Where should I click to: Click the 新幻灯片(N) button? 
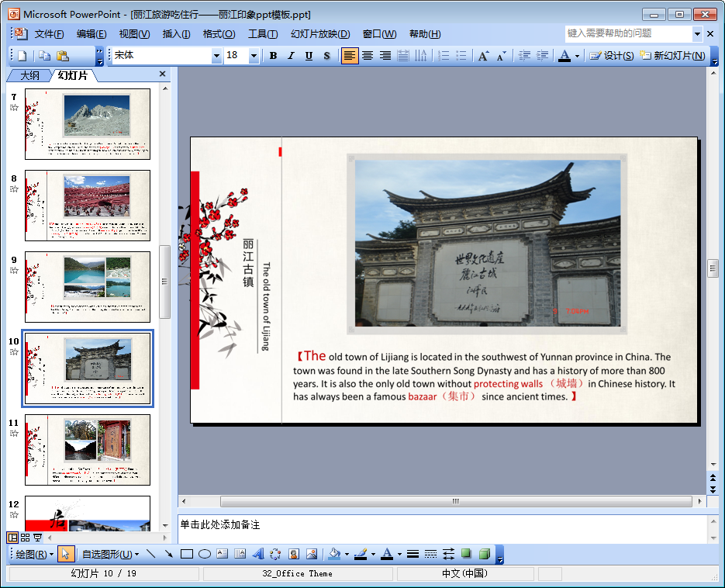click(672, 56)
